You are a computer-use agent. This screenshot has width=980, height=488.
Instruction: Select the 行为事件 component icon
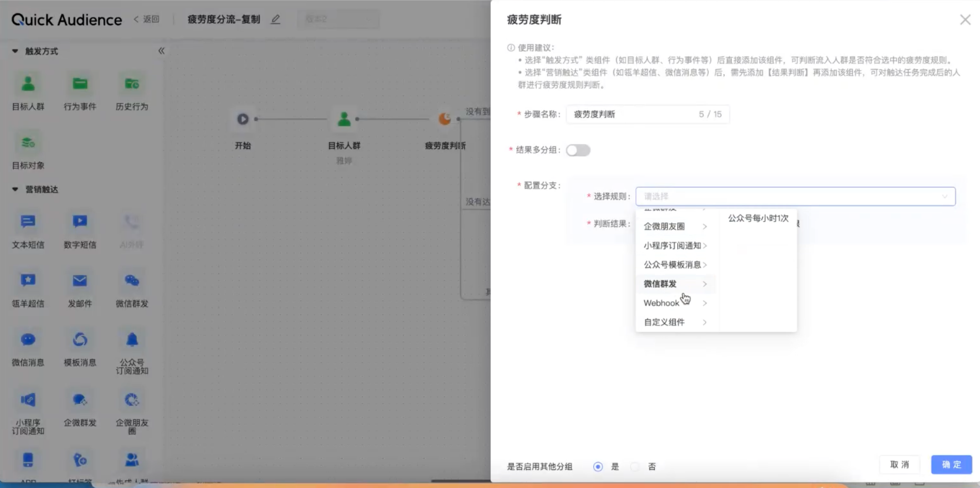point(80,84)
